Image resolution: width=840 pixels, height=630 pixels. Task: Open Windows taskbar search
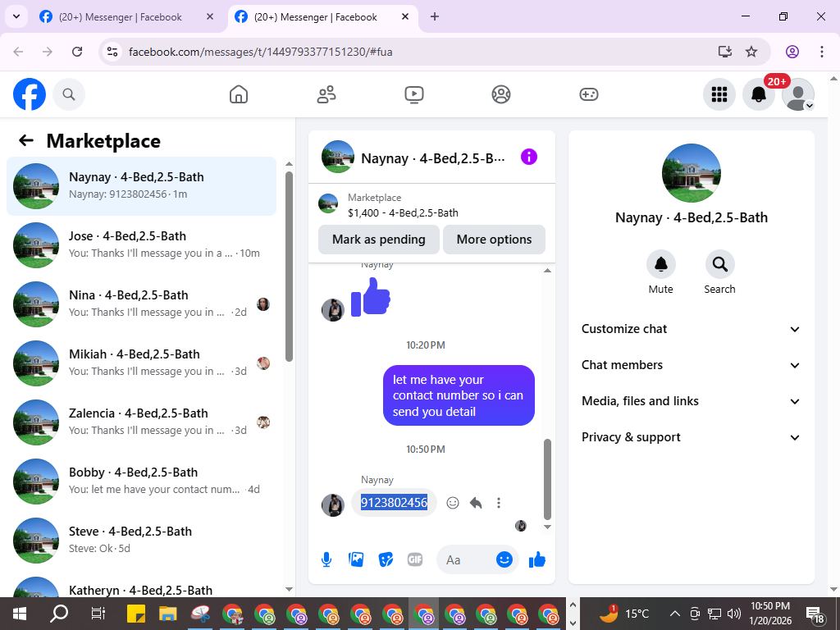tap(59, 614)
